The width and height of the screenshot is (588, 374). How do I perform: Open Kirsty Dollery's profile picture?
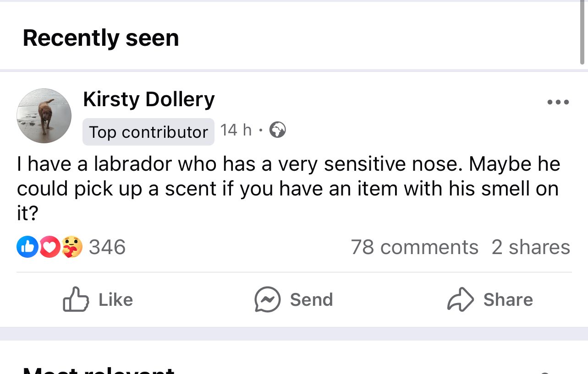click(x=44, y=116)
